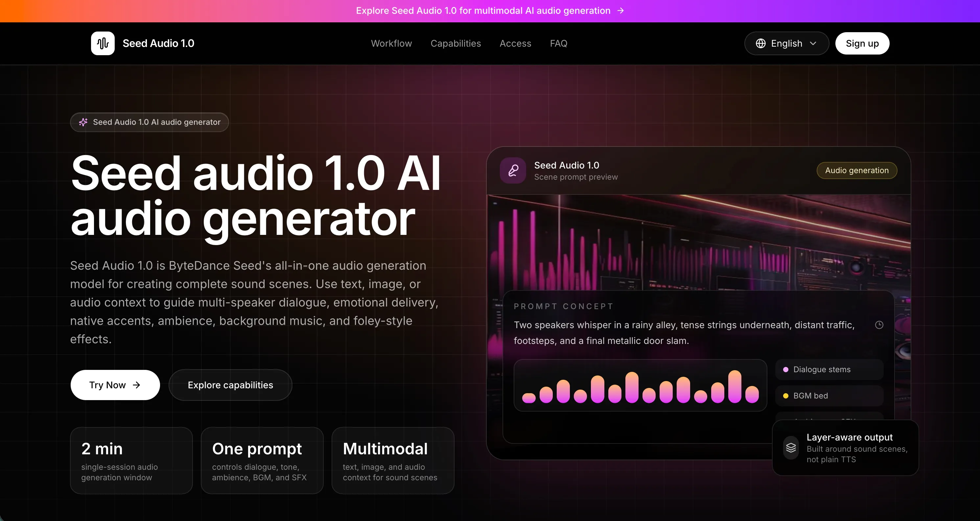Open the Workflow nav item
The width and height of the screenshot is (980, 521).
[x=391, y=43]
